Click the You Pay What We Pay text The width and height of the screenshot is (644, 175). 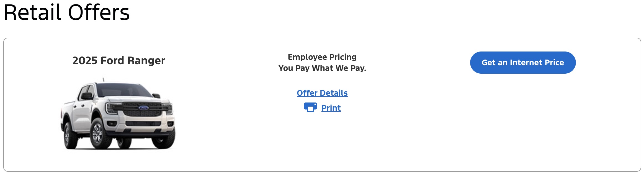tap(322, 68)
